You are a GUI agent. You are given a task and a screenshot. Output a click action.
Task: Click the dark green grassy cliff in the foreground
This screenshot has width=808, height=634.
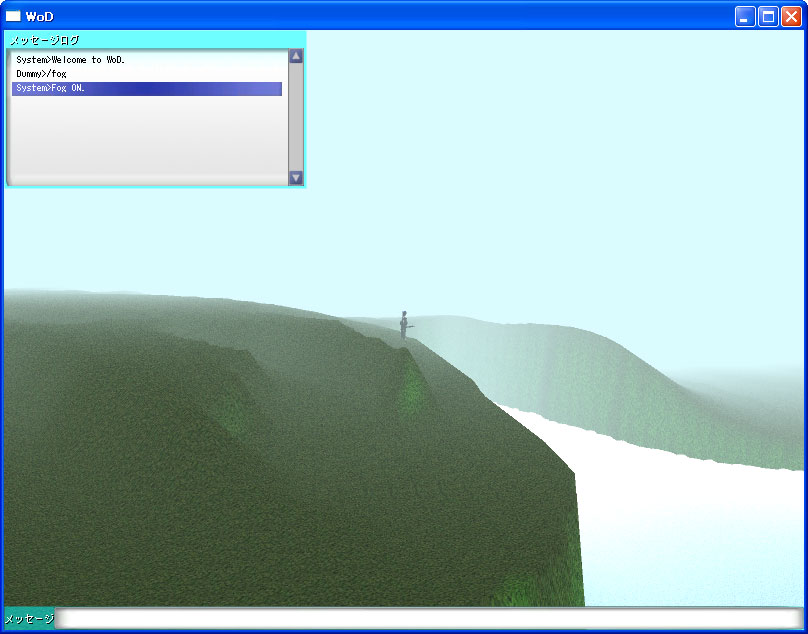250,480
